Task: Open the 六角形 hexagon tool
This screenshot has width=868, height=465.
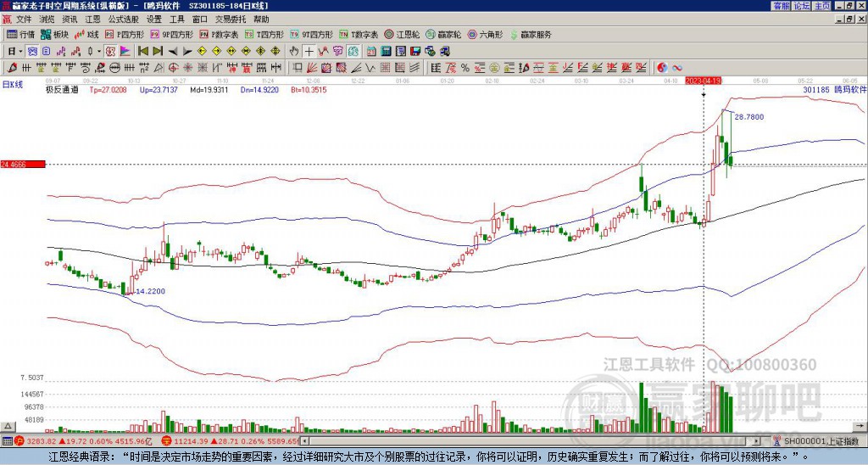Action: click(x=486, y=34)
